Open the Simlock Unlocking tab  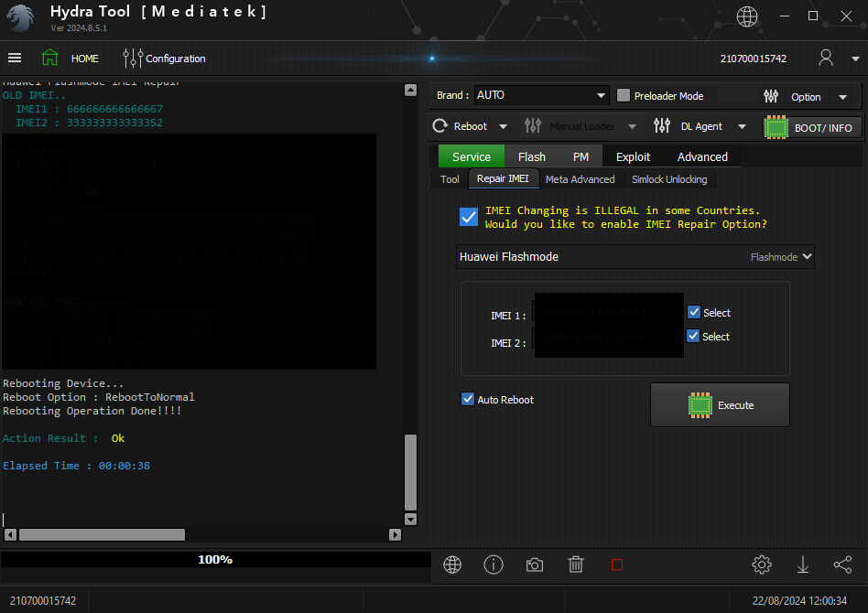click(x=668, y=179)
